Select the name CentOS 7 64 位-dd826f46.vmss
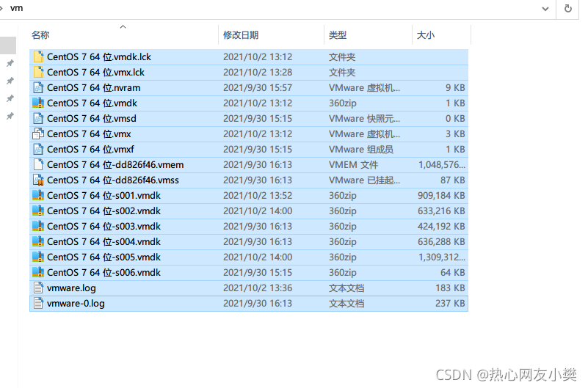The height and width of the screenshot is (388, 588). tap(113, 180)
